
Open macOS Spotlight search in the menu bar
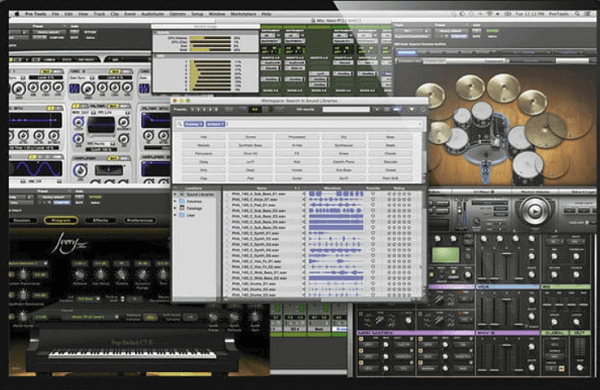click(x=577, y=14)
